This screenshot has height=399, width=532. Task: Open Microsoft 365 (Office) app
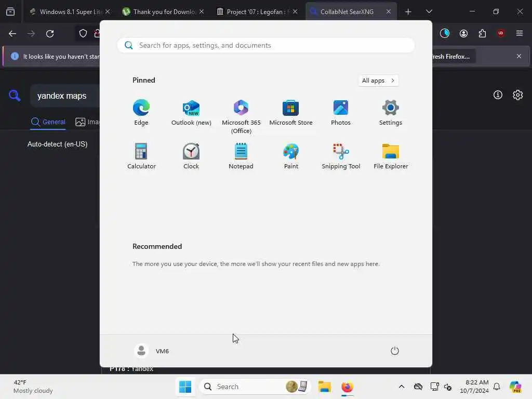(241, 117)
